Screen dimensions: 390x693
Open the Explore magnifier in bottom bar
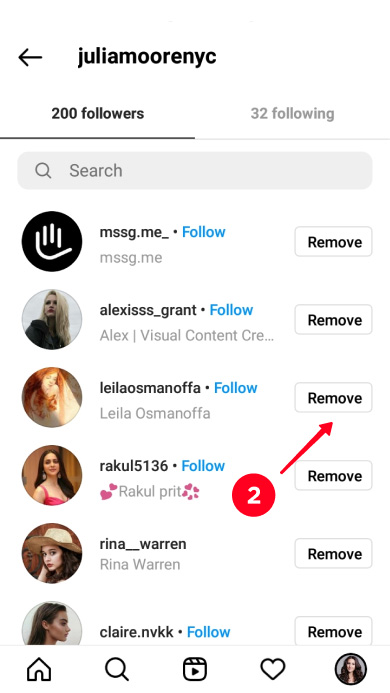[x=117, y=669]
